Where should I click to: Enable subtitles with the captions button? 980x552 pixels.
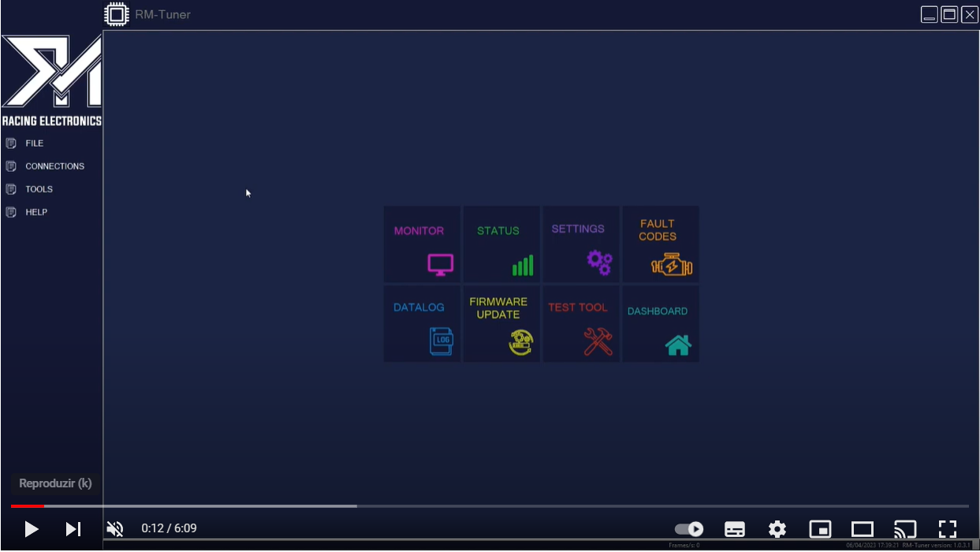tap(735, 529)
